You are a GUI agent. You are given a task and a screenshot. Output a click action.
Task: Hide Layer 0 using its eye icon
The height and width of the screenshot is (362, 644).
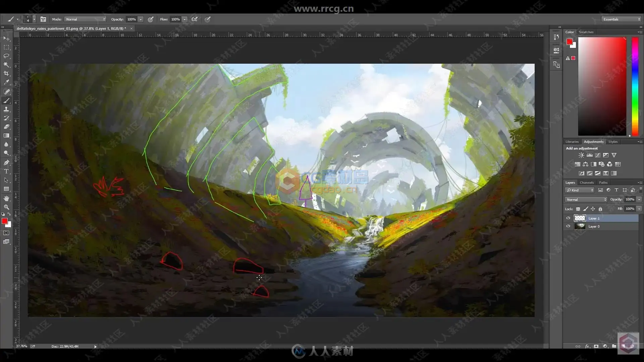click(x=568, y=226)
